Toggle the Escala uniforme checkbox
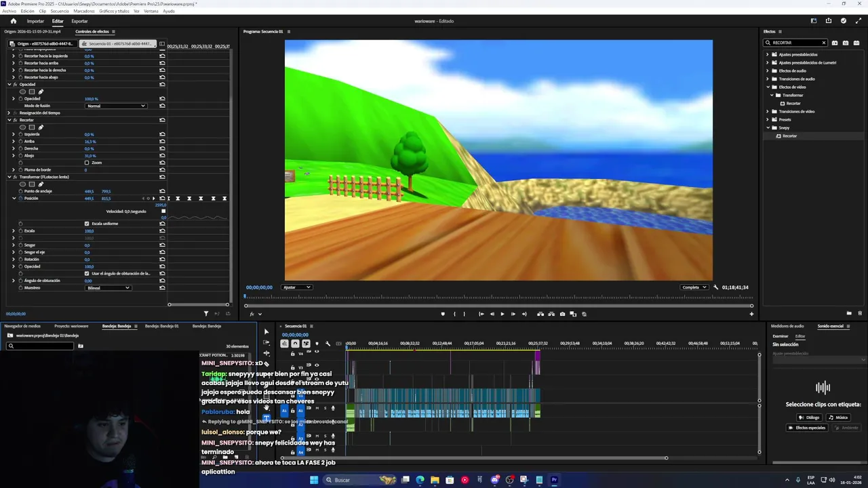 87,224
